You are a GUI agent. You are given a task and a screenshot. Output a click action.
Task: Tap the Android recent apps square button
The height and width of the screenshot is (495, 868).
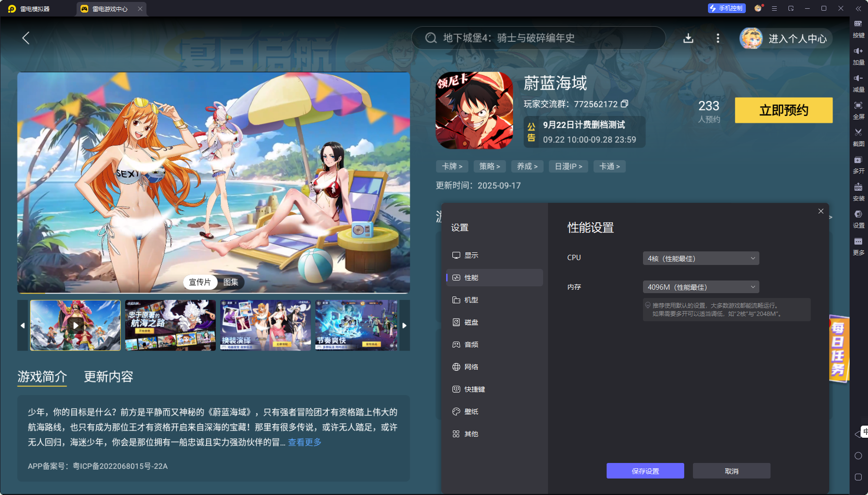point(858,477)
